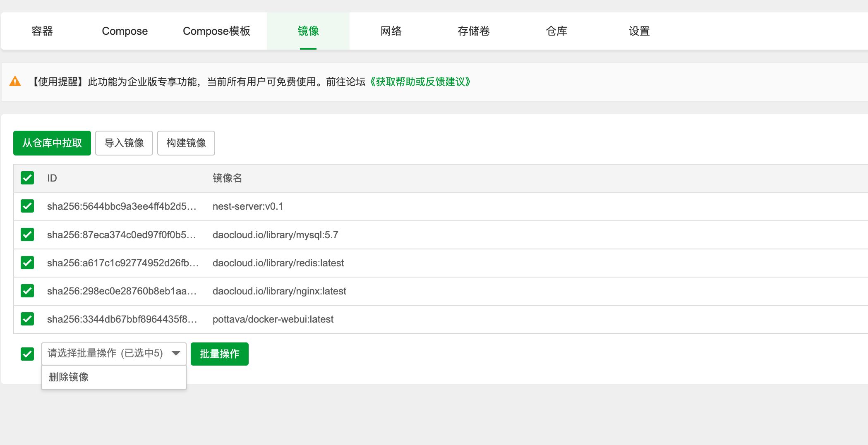The image size is (868, 445).
Task: Open the Compose tab
Action: pos(125,31)
